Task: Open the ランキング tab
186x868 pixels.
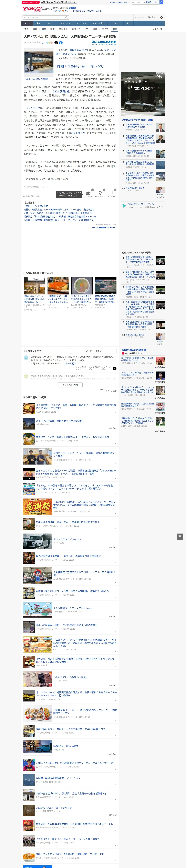Action: click(115, 24)
